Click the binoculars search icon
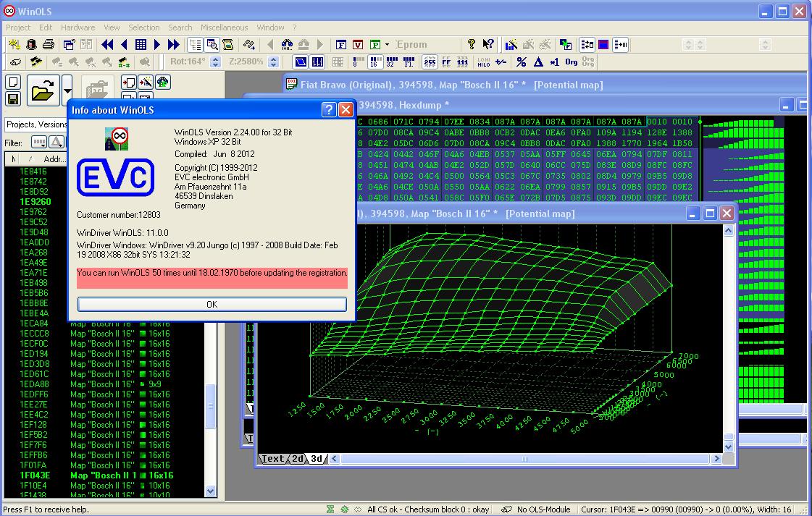The width and height of the screenshot is (812, 516). [x=286, y=45]
